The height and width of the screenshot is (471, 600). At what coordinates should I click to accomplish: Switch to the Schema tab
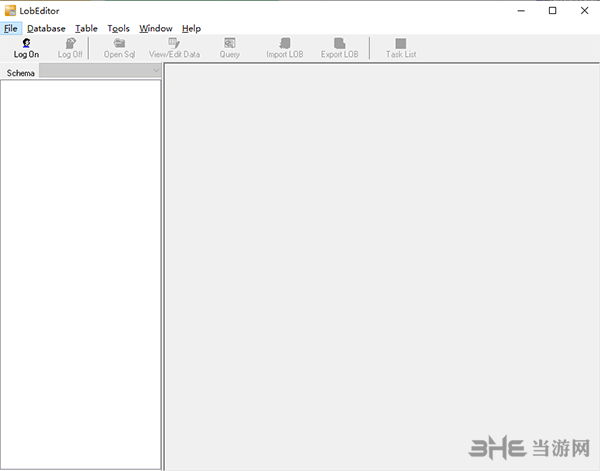(x=20, y=74)
